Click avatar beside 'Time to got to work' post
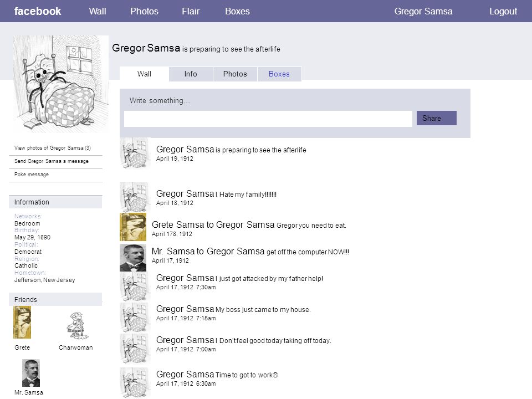 tap(135, 382)
